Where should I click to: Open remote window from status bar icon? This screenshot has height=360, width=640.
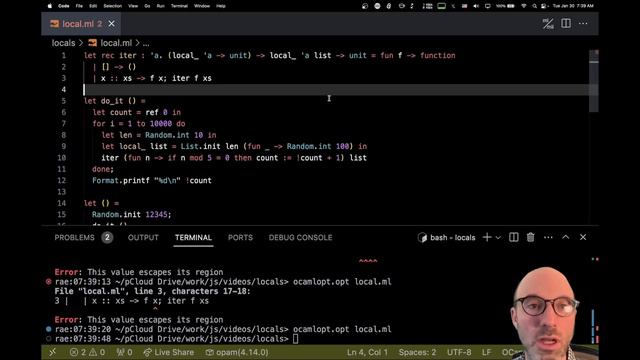(53, 352)
